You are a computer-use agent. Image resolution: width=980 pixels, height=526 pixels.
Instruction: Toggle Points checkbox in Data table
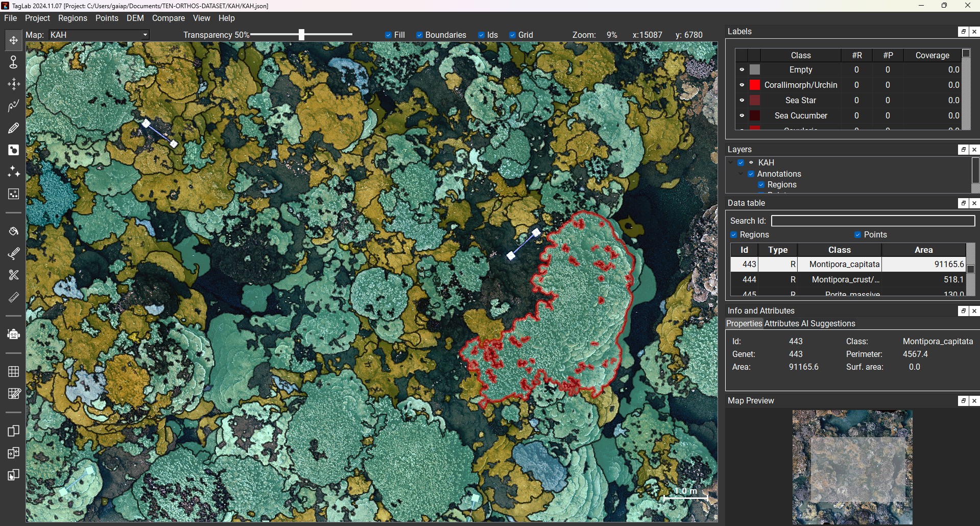(857, 235)
